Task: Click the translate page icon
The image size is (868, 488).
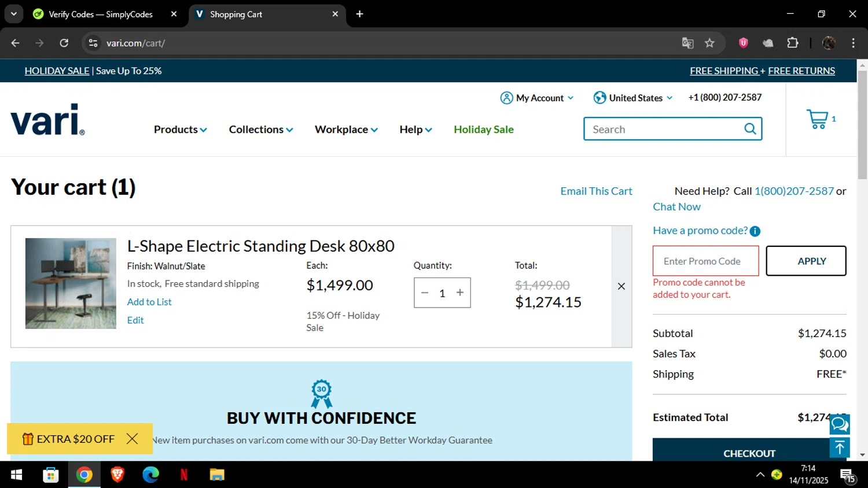Action: click(687, 43)
